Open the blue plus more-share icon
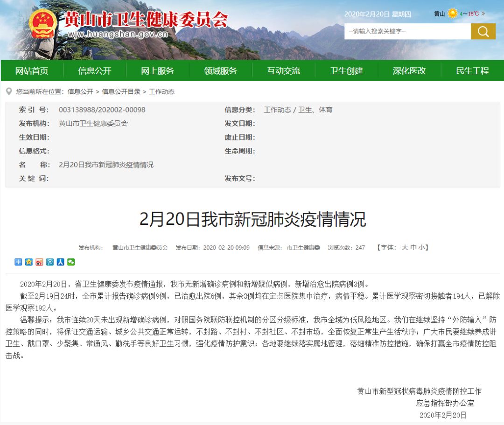Image resolution: width=504 pixels, height=425 pixels. [18, 262]
